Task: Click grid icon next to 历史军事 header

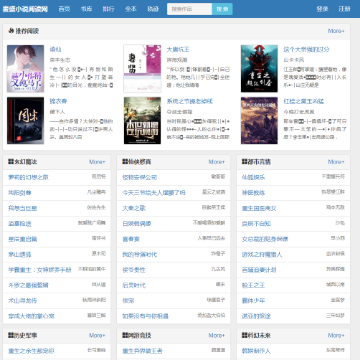Action: point(11,335)
